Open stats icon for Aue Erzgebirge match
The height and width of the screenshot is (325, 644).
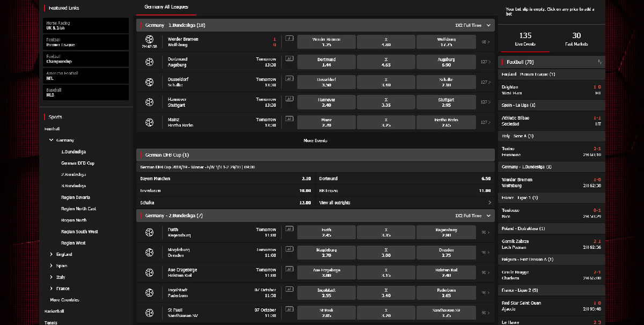coord(289,270)
